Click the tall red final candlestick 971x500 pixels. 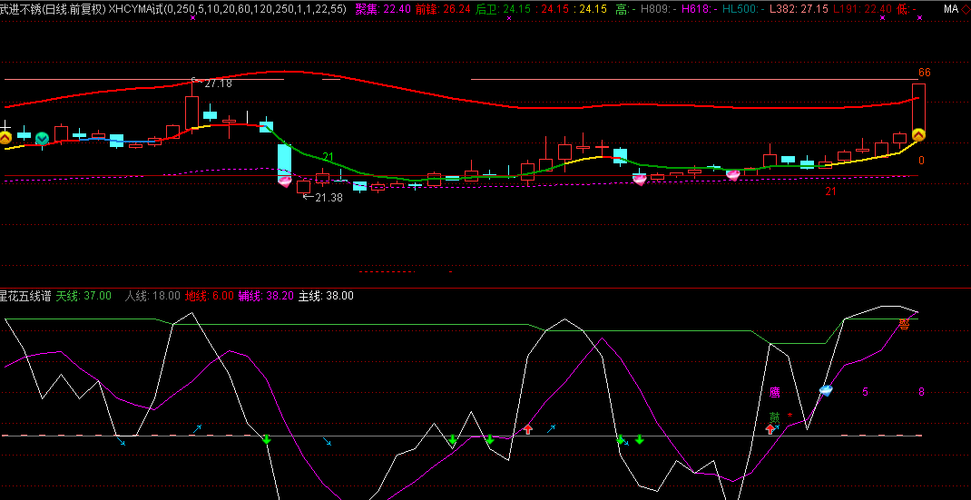[918, 108]
